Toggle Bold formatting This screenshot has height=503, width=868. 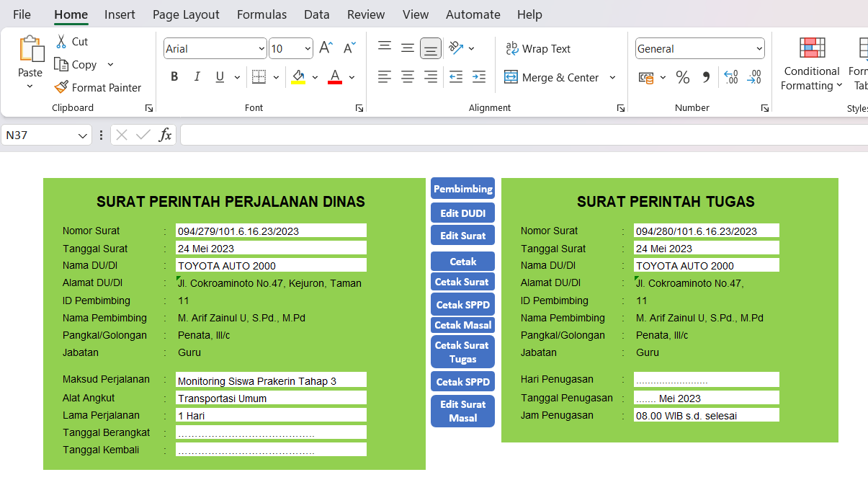174,77
